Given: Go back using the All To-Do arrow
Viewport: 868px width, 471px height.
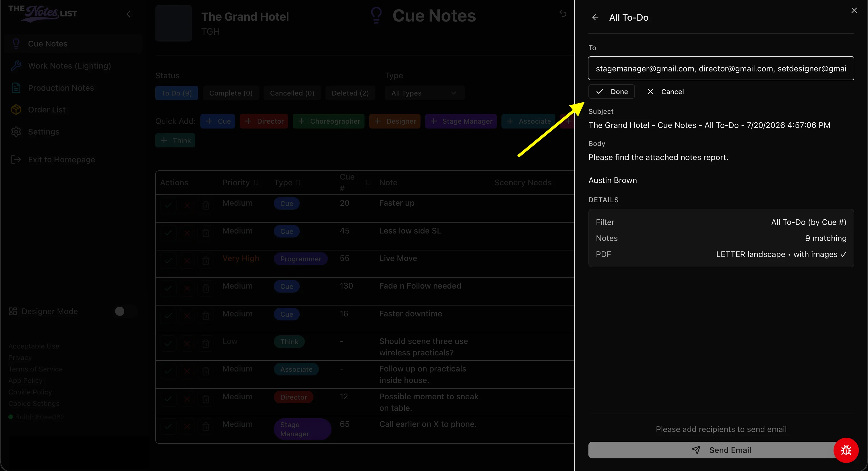Looking at the screenshot, I should (595, 17).
